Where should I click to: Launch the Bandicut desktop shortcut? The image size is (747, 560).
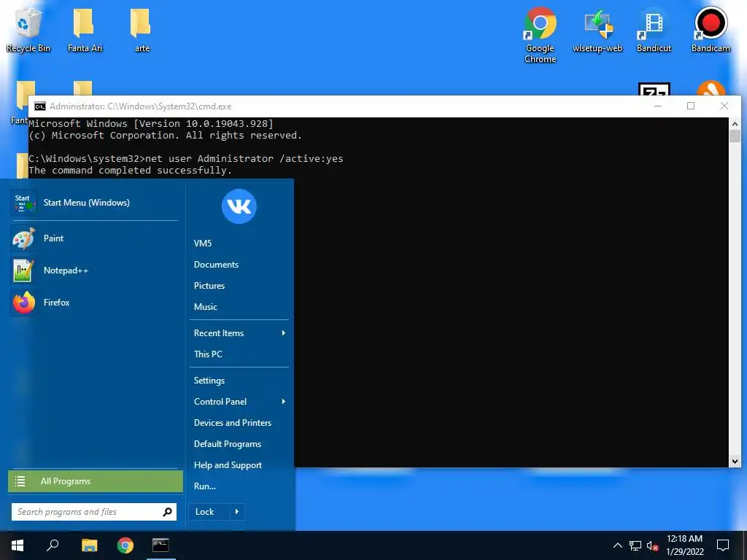click(654, 29)
